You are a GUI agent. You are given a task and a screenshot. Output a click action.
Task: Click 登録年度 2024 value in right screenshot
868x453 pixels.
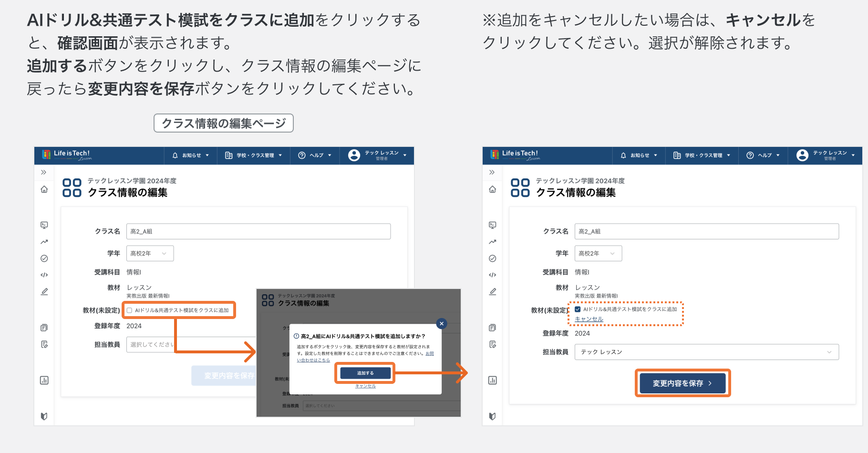point(582,333)
